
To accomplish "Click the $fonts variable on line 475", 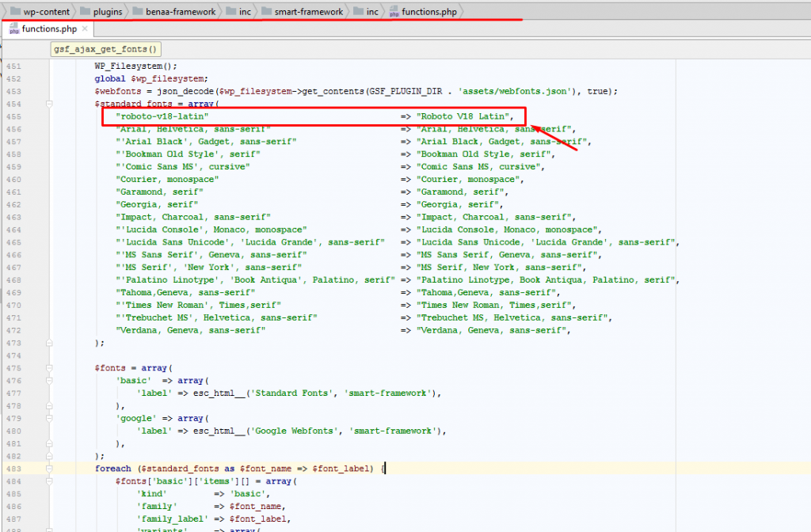I will click(x=110, y=368).
